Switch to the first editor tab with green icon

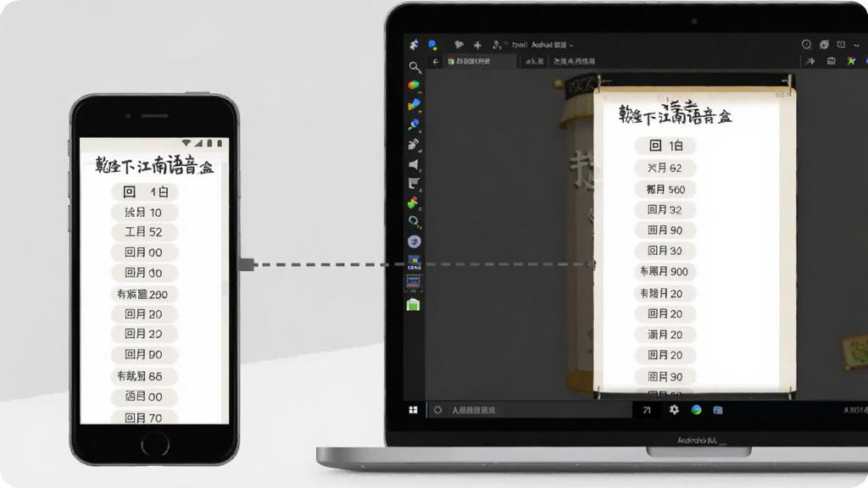(x=470, y=61)
